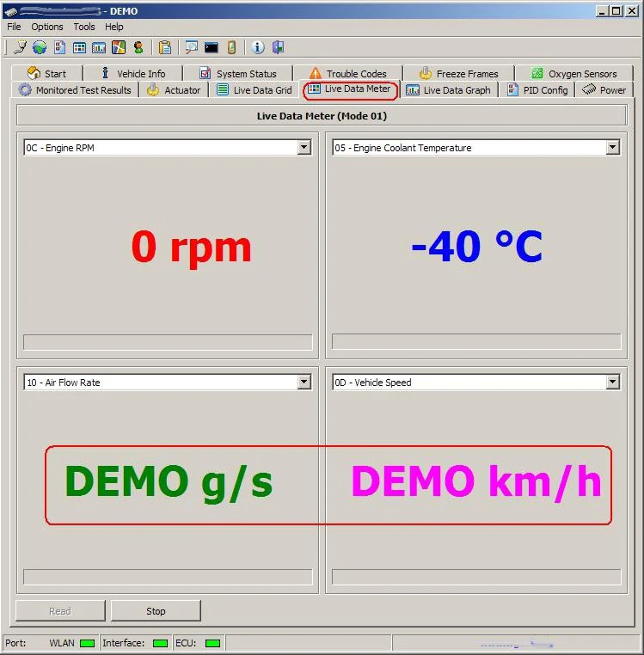644x655 pixels.
Task: Expand the Air Flow Rate dropdown arrow
Action: 304,383
